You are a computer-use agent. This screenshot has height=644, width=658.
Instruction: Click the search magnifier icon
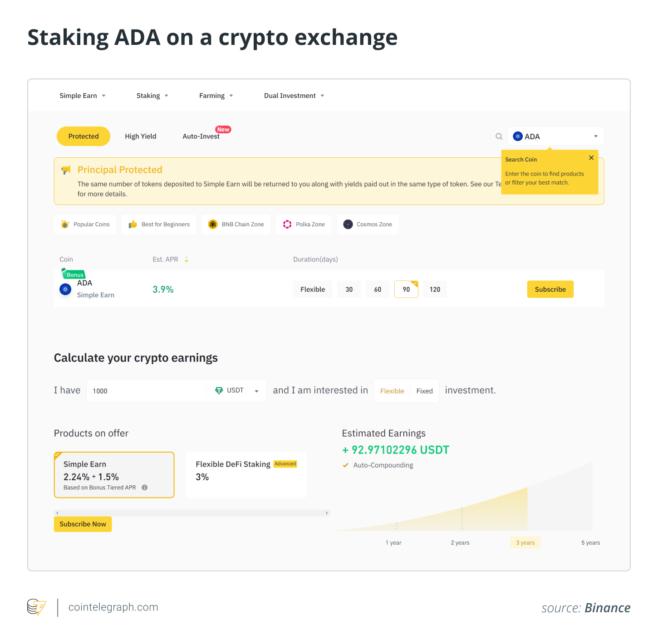point(499,136)
